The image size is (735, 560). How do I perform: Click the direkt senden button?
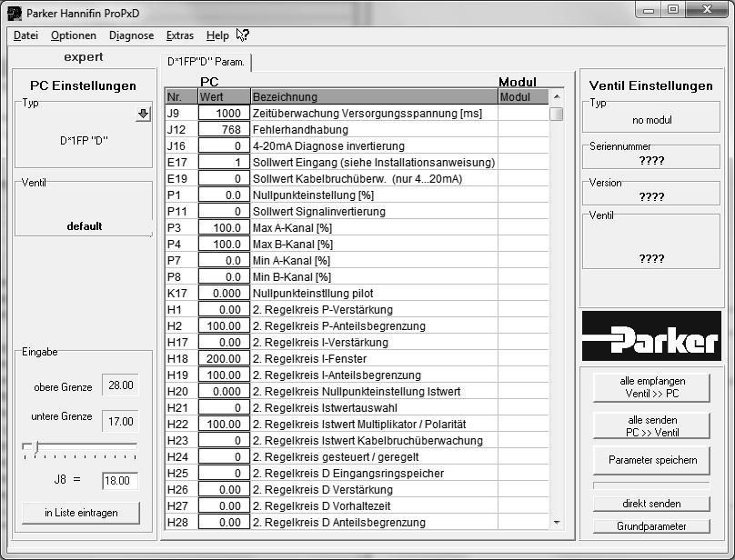651,504
